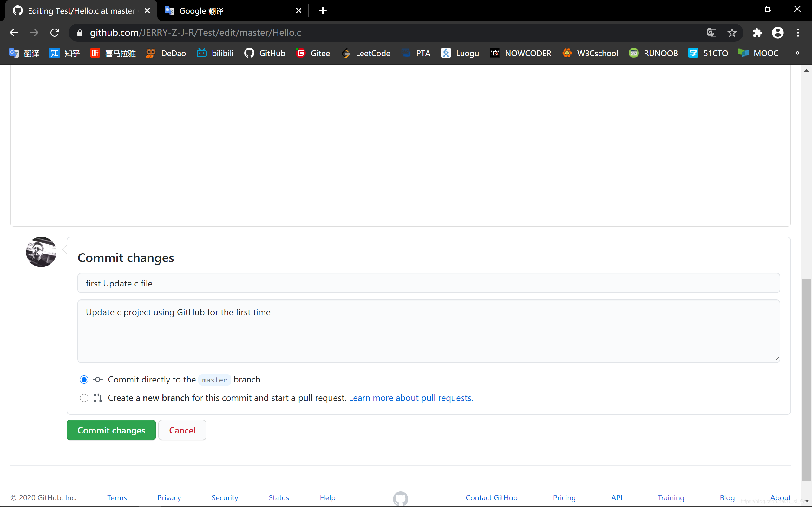Screen dimensions: 812x507
Task: Open the Chrome profile avatar icon
Action: pyautogui.click(x=777, y=33)
